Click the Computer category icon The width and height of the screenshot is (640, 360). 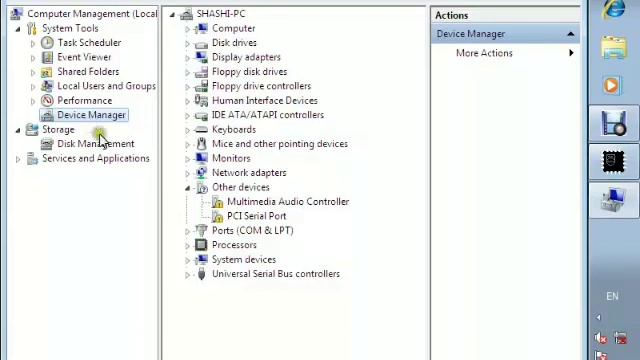pyautogui.click(x=201, y=29)
